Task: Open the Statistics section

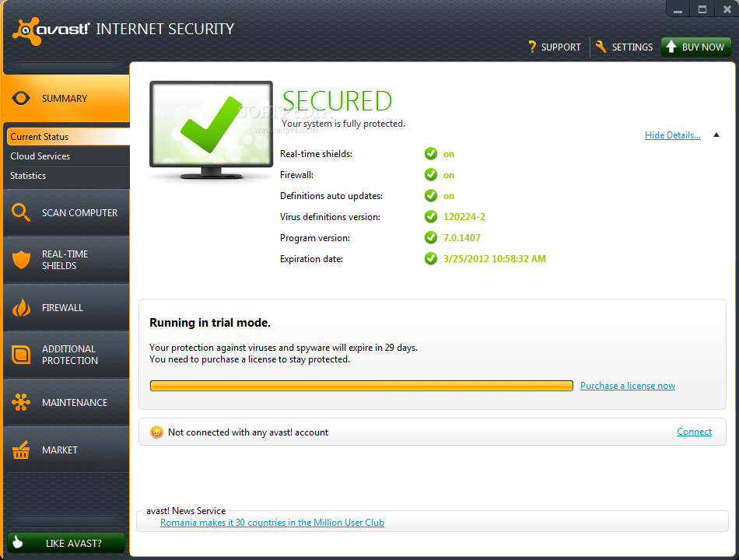Action: (28, 176)
